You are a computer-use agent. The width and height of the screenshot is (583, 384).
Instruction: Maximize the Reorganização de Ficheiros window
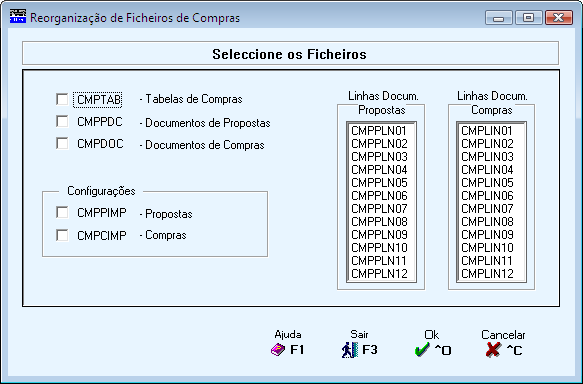pos(528,17)
